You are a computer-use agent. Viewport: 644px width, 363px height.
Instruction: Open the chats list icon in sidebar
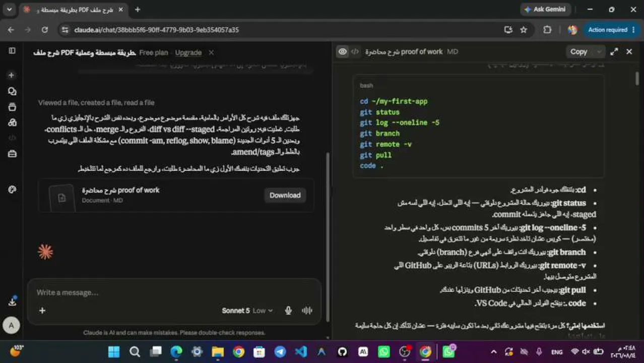tap(12, 91)
